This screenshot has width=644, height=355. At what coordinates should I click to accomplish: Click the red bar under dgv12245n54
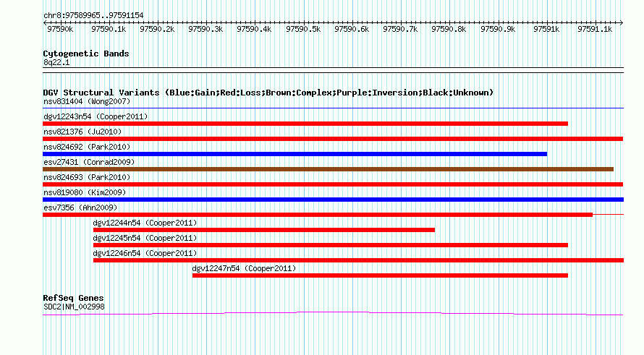pos(331,245)
